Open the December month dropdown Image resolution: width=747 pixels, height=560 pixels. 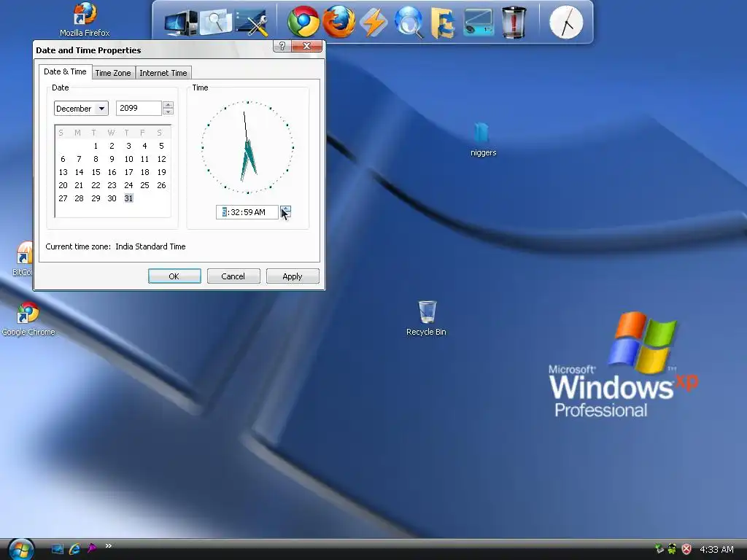click(81, 109)
